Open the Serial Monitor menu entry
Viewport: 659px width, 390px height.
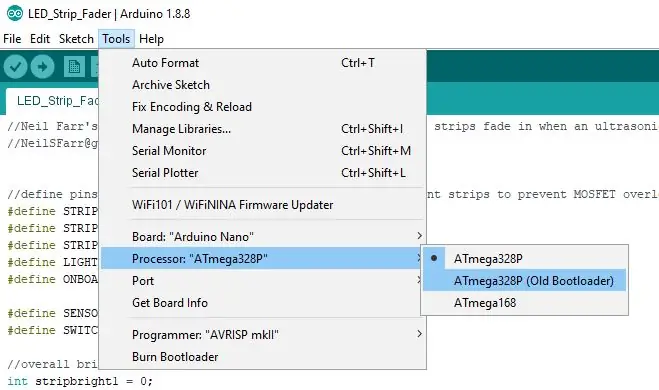(x=263, y=150)
